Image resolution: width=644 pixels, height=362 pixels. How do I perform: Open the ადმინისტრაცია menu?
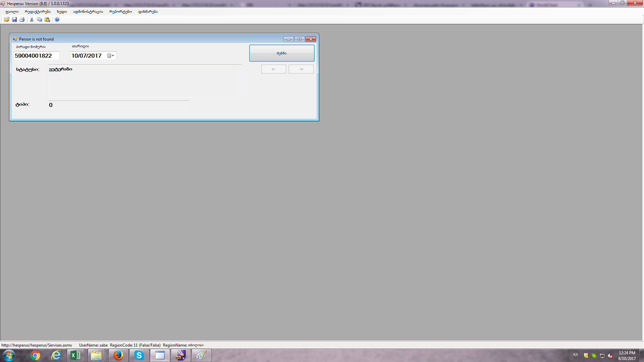click(88, 12)
